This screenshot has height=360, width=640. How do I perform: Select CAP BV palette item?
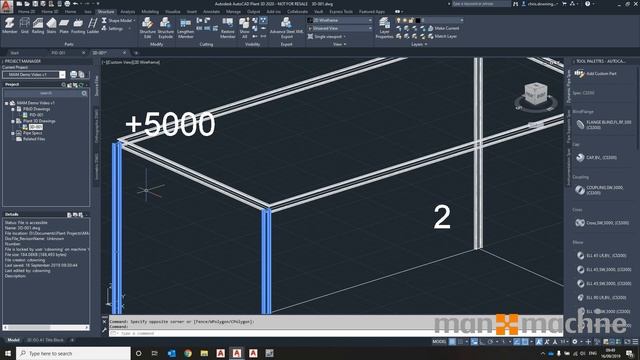pyautogui.click(x=597, y=158)
